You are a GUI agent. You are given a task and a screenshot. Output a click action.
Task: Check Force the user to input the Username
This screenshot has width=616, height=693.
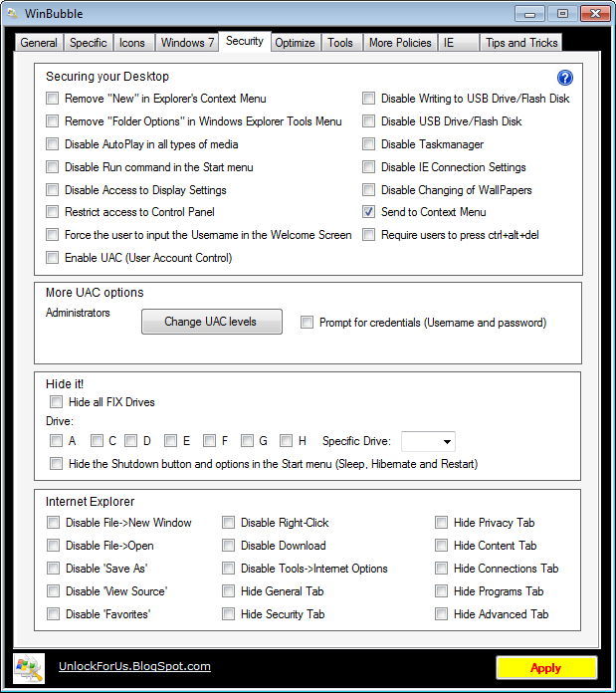52,235
